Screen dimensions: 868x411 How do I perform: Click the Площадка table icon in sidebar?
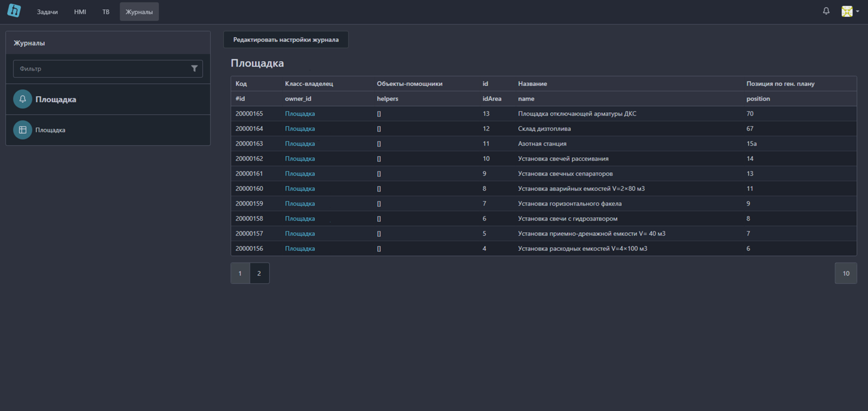click(x=22, y=130)
